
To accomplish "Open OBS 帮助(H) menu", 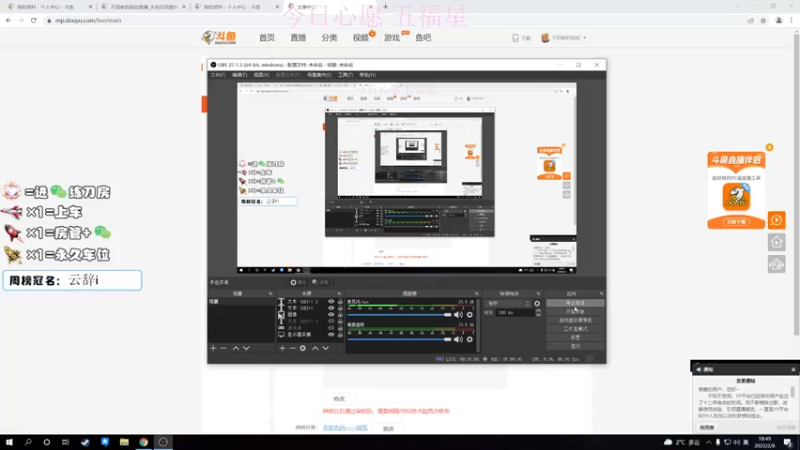I will point(367,75).
